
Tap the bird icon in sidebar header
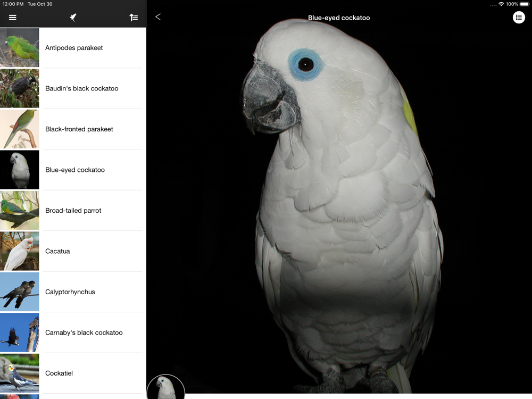coord(73,18)
